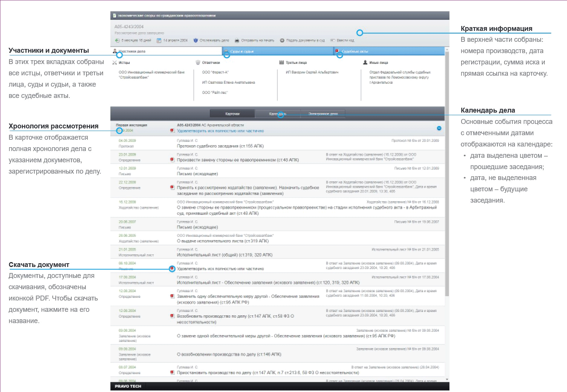Open the Электронное дело view
This screenshot has height=392, width=567.
tap(323, 114)
